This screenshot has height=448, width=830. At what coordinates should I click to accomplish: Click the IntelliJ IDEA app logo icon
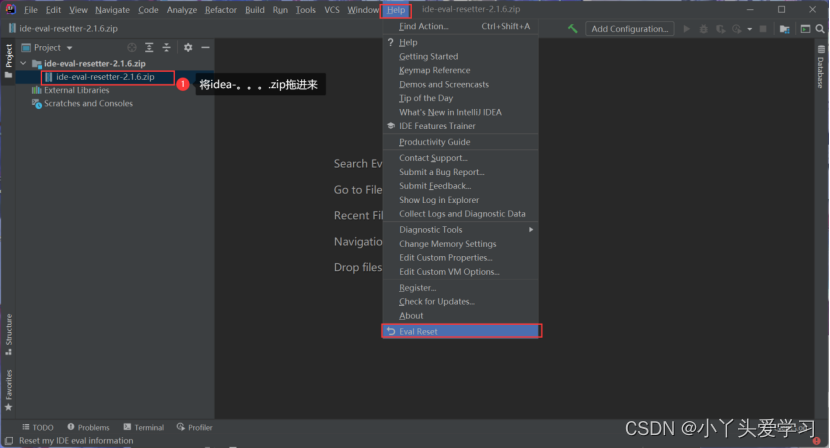[x=10, y=9]
